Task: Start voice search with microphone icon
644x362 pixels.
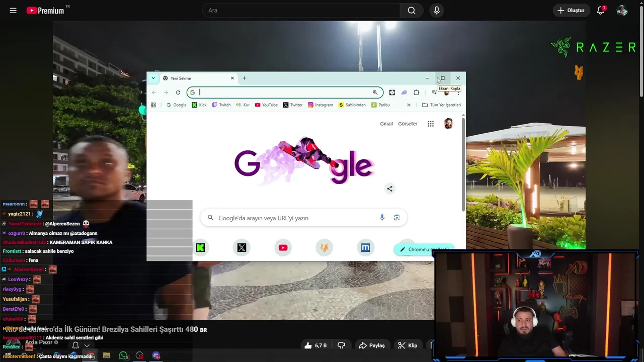Action: click(x=437, y=11)
